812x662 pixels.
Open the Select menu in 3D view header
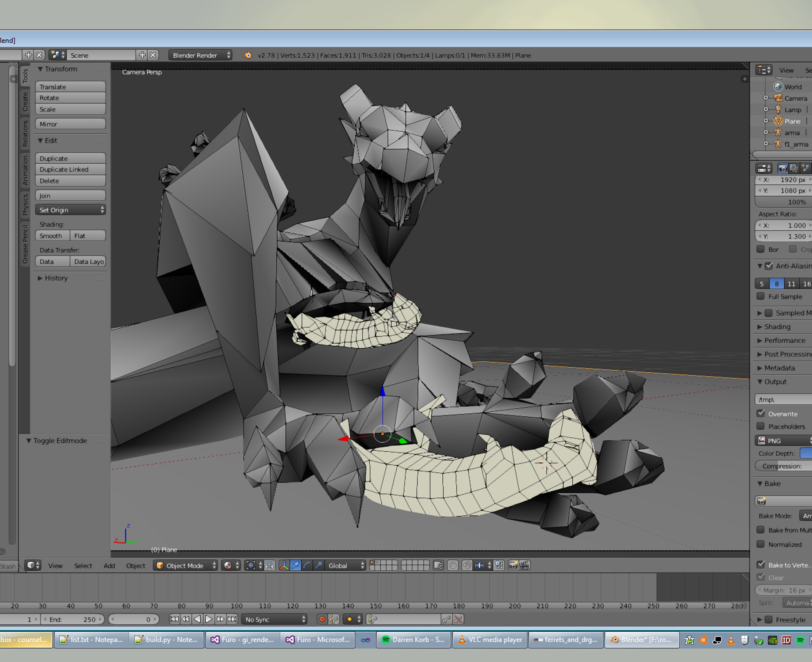(x=83, y=566)
